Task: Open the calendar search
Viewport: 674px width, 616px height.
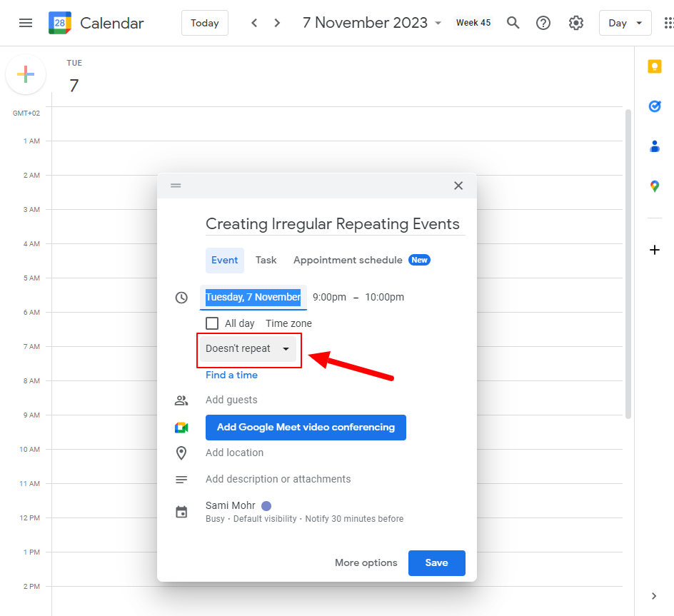Action: pyautogui.click(x=513, y=22)
